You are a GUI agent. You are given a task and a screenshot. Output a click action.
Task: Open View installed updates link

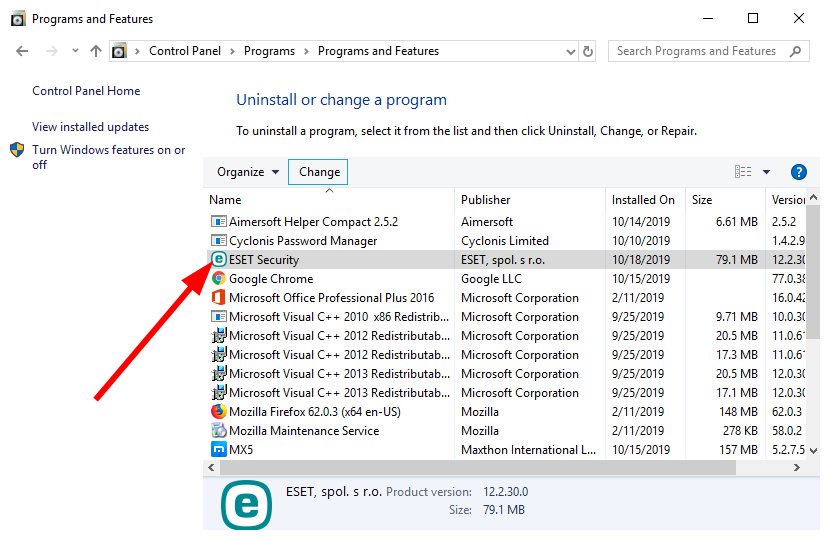click(90, 127)
